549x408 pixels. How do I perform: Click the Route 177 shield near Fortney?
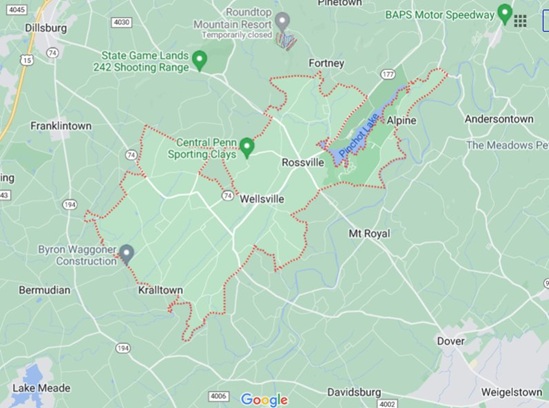[388, 74]
